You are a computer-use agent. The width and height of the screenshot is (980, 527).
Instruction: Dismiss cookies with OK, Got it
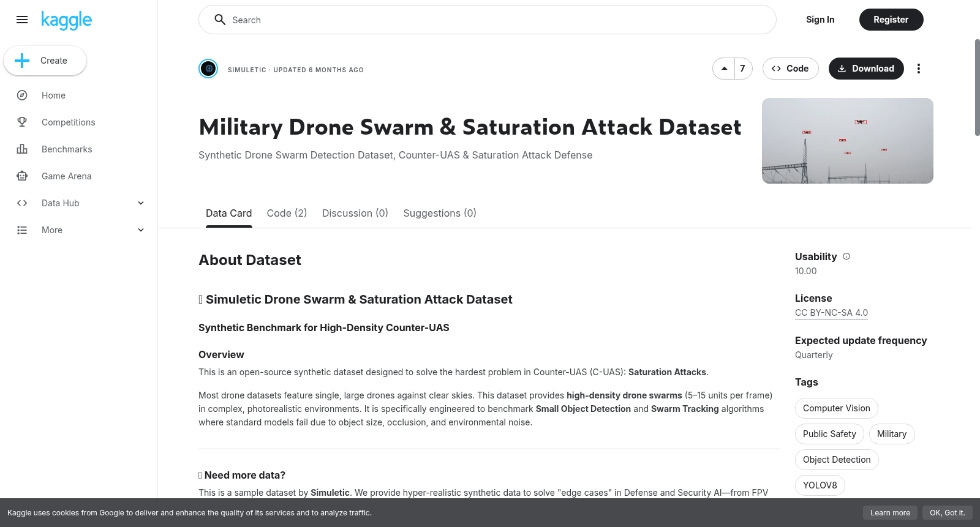coord(947,513)
